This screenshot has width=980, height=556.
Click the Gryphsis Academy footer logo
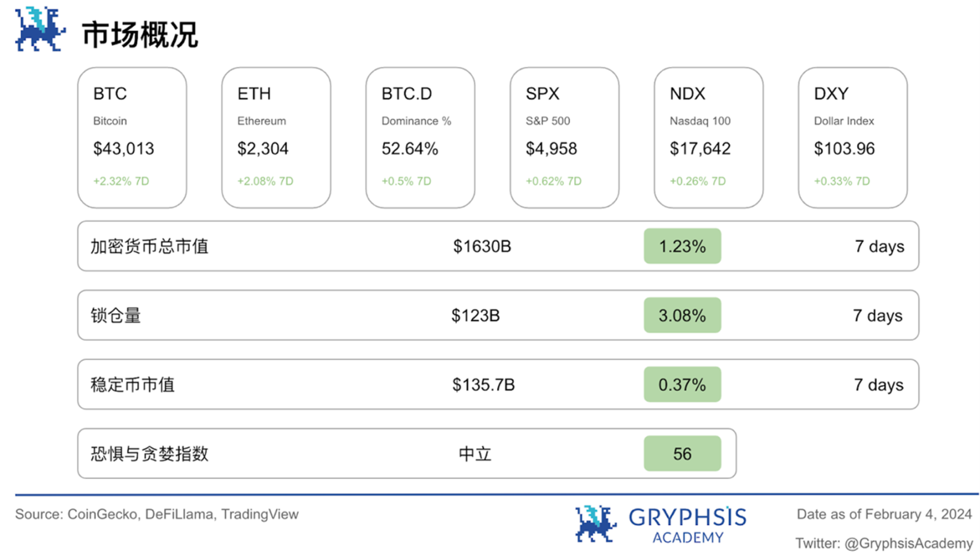pos(660,523)
